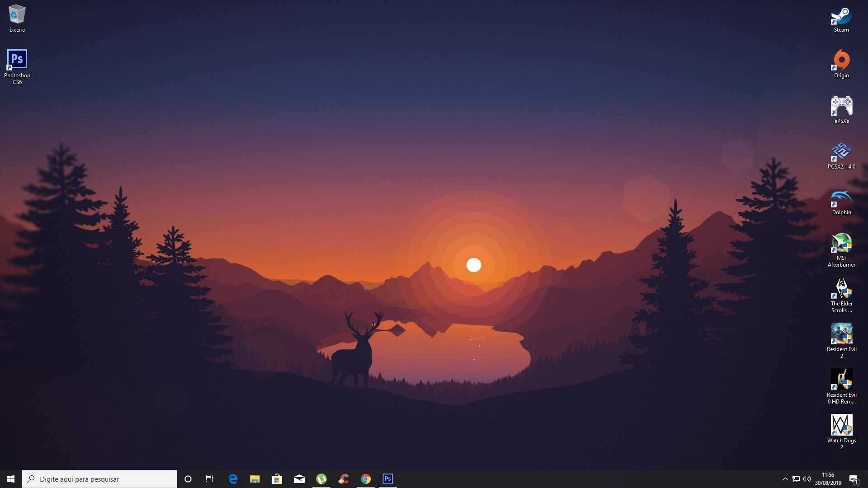This screenshot has width=868, height=488.
Task: Open the Action Center notifications
Action: pyautogui.click(x=854, y=479)
